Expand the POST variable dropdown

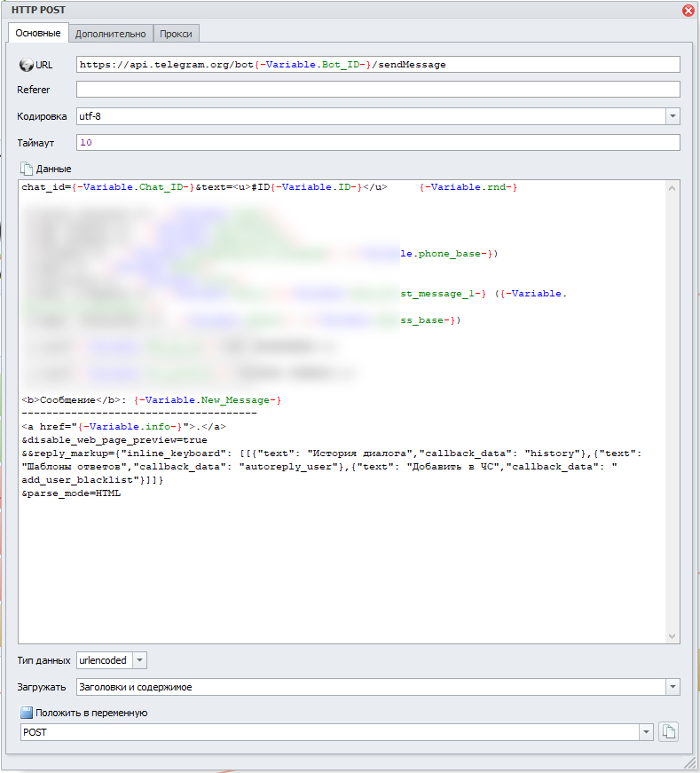click(x=646, y=732)
